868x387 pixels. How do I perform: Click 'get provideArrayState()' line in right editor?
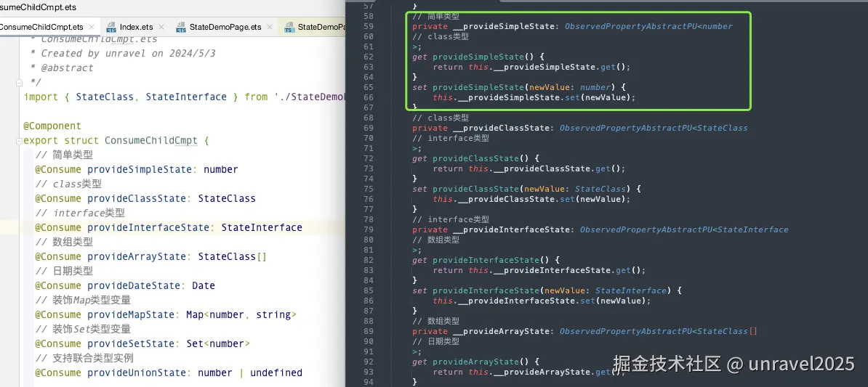point(476,362)
